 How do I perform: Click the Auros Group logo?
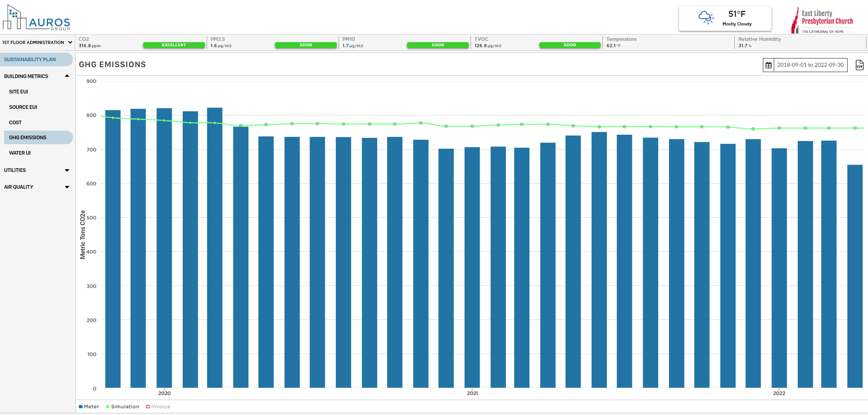coord(36,18)
